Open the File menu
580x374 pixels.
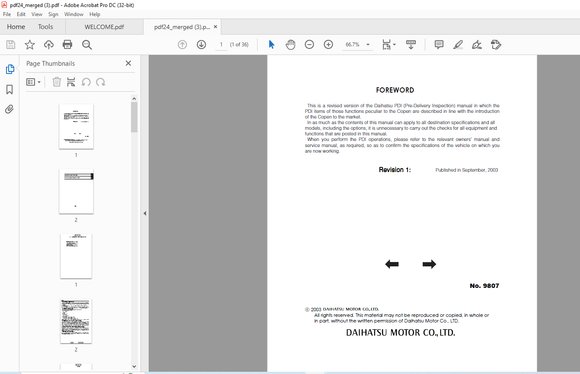(x=7, y=14)
